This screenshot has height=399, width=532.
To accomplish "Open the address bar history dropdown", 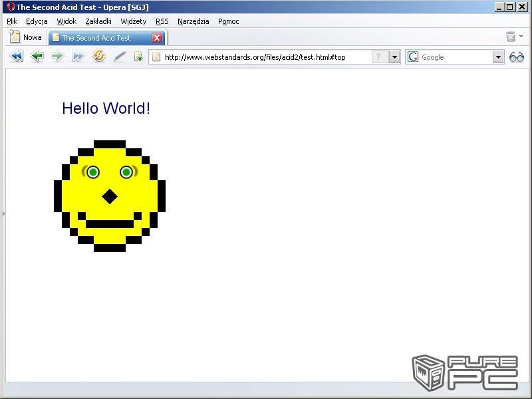I will (394, 57).
